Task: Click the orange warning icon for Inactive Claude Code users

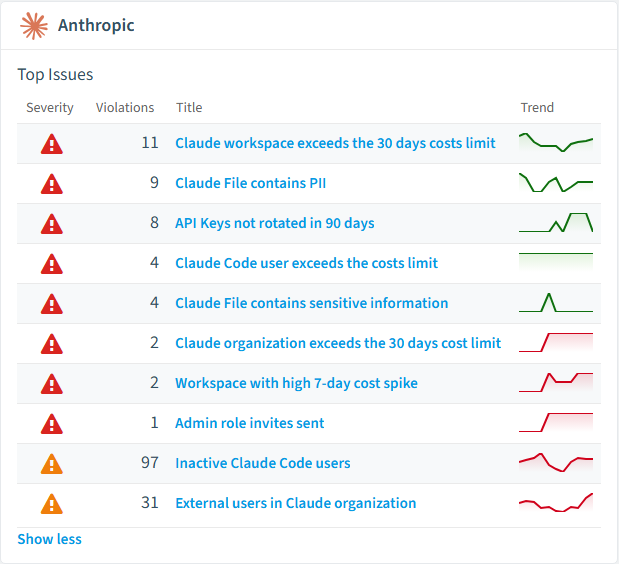Action: 52,464
